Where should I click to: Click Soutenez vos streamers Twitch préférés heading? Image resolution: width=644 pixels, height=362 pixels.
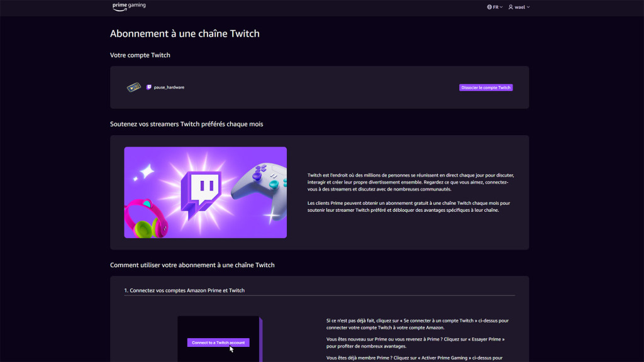tap(186, 124)
